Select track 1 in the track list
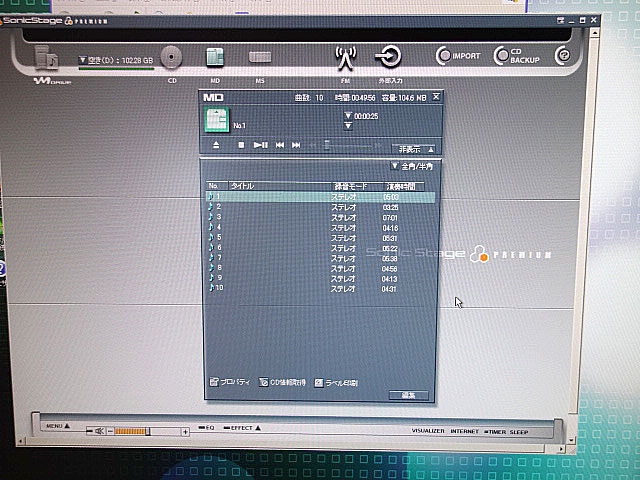Viewport: 640px width, 480px height. point(321,197)
